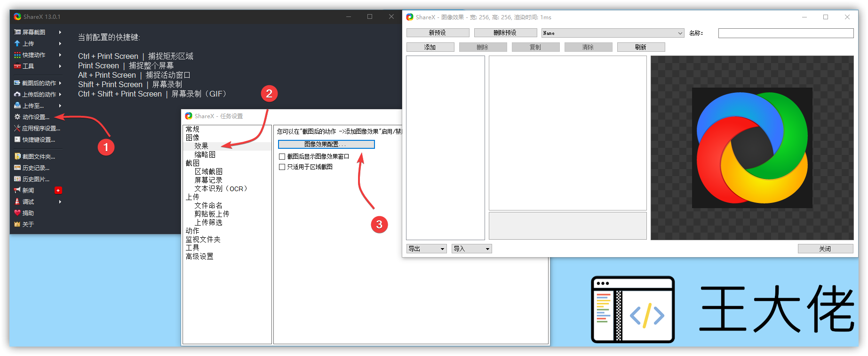Viewport: 868px width, 356px height.
Task: Click the 历史图片 icon
Action: [17, 179]
